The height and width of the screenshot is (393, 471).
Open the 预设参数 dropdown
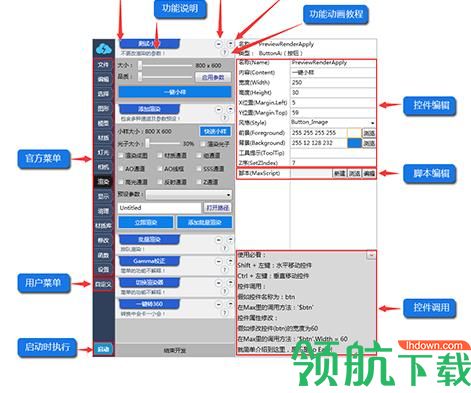tap(189, 195)
